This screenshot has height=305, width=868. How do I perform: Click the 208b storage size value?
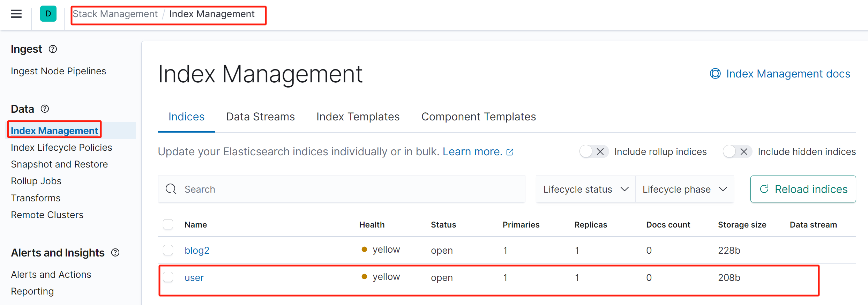pyautogui.click(x=729, y=277)
